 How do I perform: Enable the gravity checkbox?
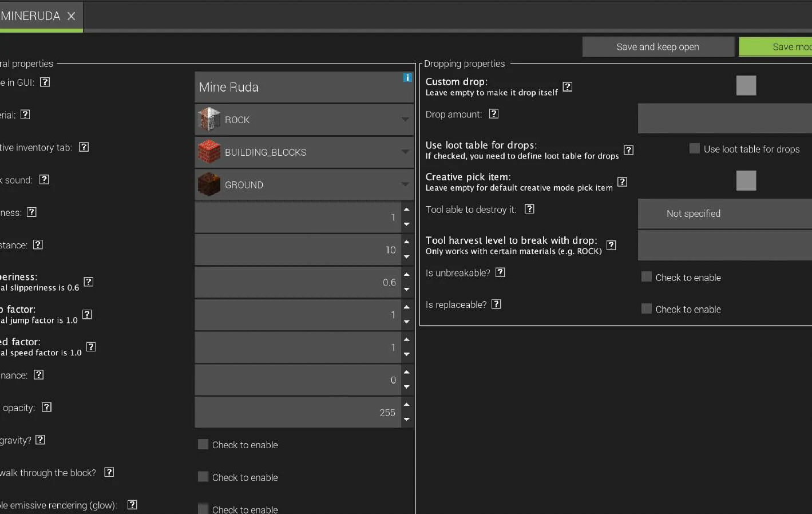point(203,445)
